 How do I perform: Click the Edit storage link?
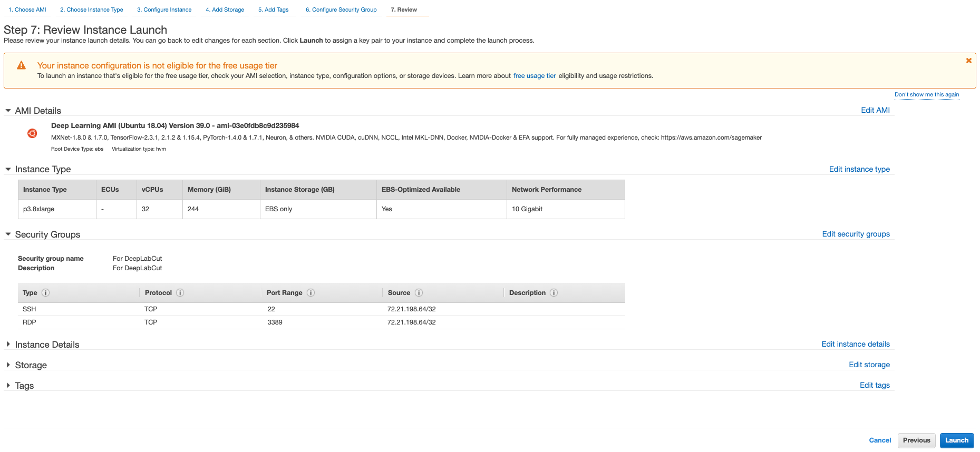(869, 365)
